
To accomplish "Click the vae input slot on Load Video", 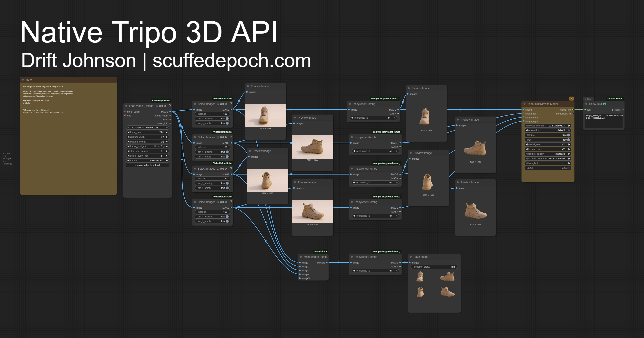I will (x=125, y=116).
